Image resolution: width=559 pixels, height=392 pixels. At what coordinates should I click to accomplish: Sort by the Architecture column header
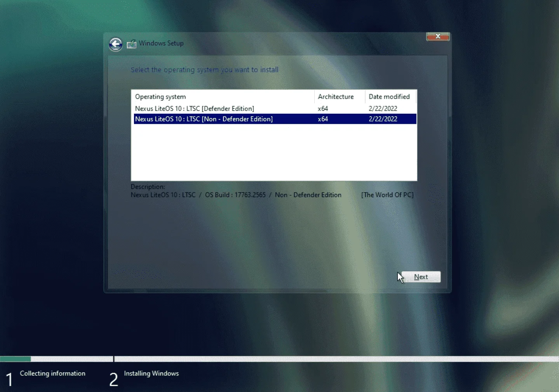click(x=340, y=97)
